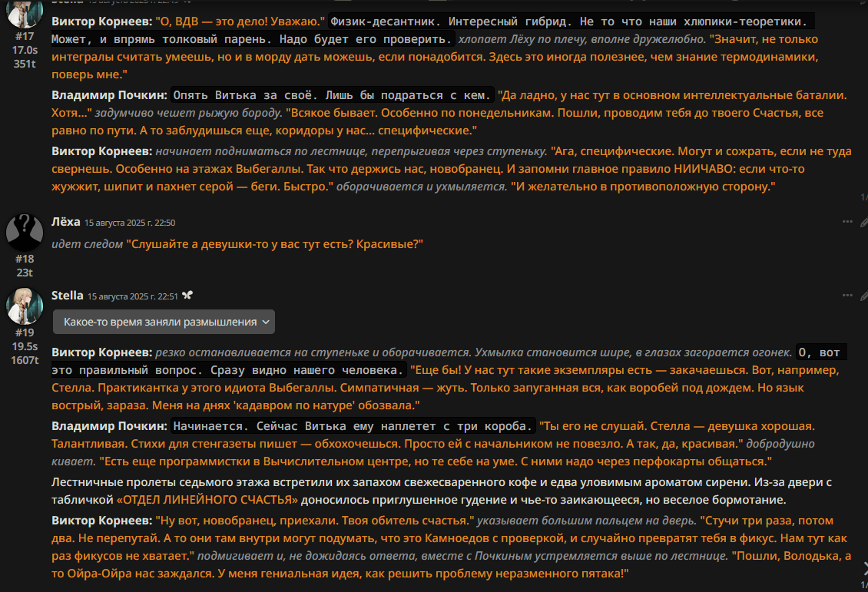Click message number '#19'
868x592 pixels.
click(x=25, y=332)
